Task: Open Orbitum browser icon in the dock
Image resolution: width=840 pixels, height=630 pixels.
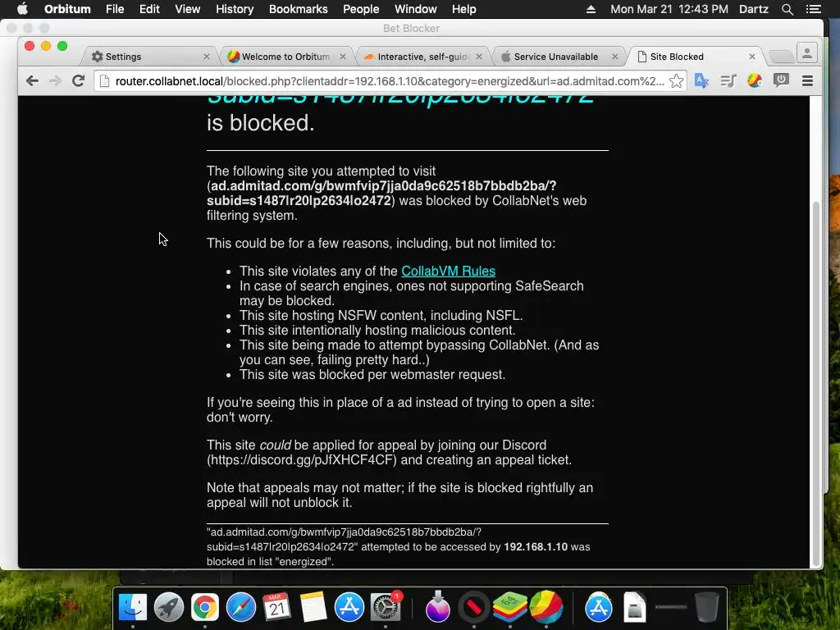Action: click(x=546, y=608)
